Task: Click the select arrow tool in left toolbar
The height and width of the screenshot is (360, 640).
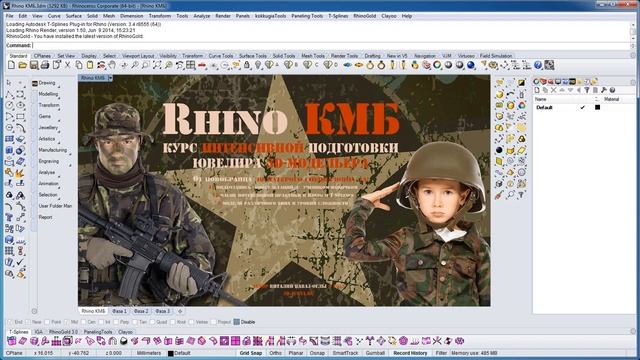Action: click(9, 83)
